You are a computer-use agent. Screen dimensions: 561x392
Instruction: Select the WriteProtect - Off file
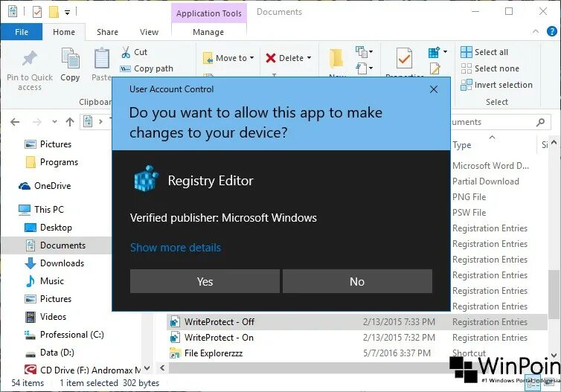point(357,322)
